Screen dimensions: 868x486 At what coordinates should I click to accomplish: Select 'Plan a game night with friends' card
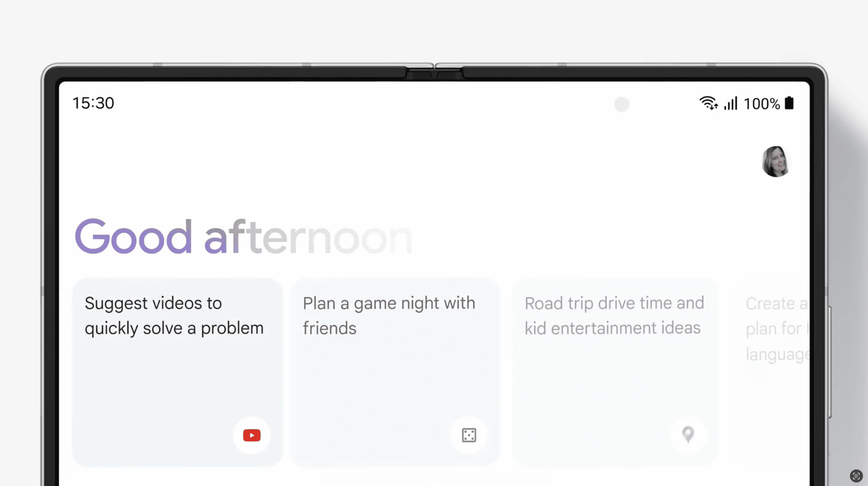click(395, 372)
